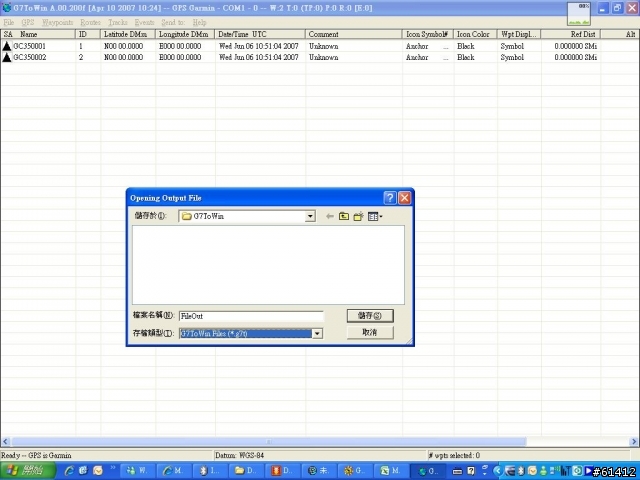Image resolution: width=640 pixels, height=480 pixels.
Task: Expand the file type dropdown arrow
Action: click(317, 333)
